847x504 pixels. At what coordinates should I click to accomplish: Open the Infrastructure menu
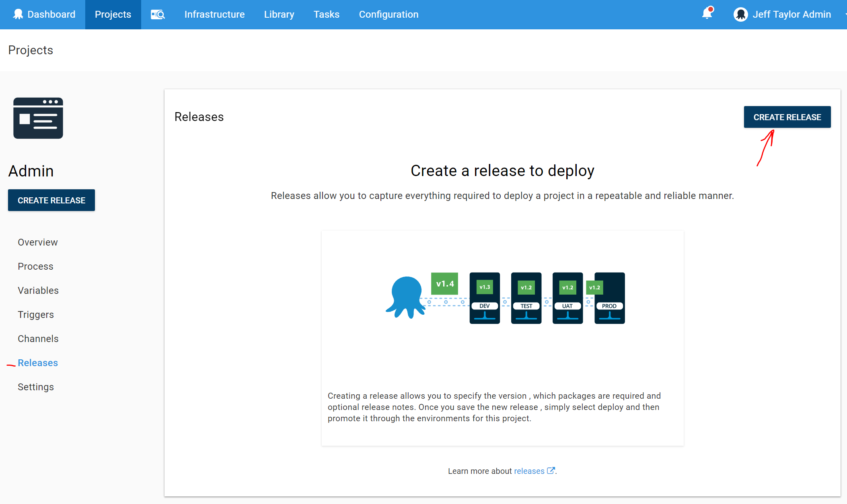[x=214, y=14]
